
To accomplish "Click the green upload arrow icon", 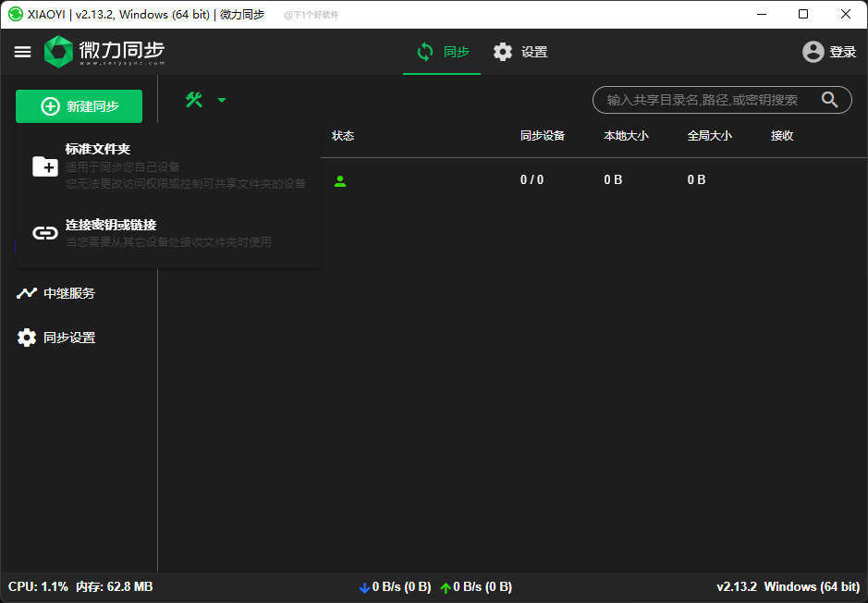I will [x=446, y=587].
